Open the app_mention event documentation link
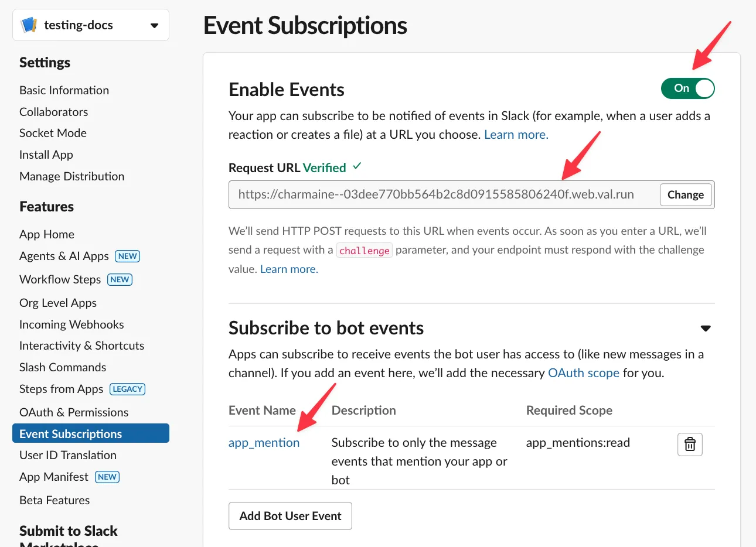 [x=264, y=443]
